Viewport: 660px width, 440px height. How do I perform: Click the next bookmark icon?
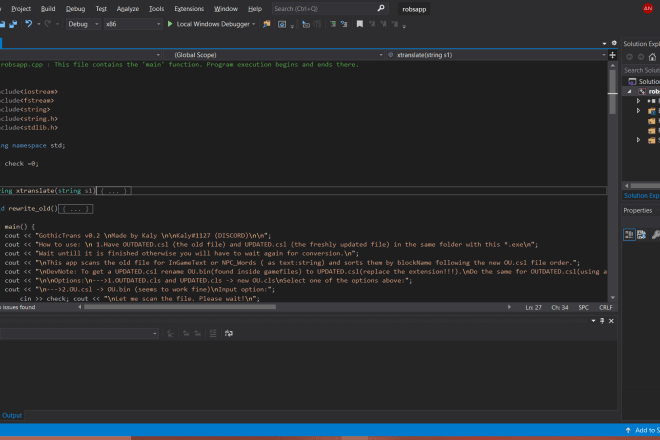[383, 24]
